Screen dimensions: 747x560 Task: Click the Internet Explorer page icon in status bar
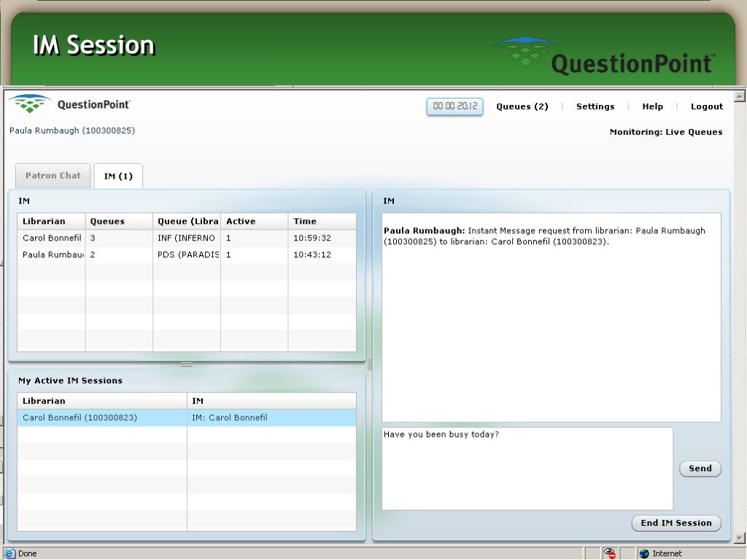9,553
